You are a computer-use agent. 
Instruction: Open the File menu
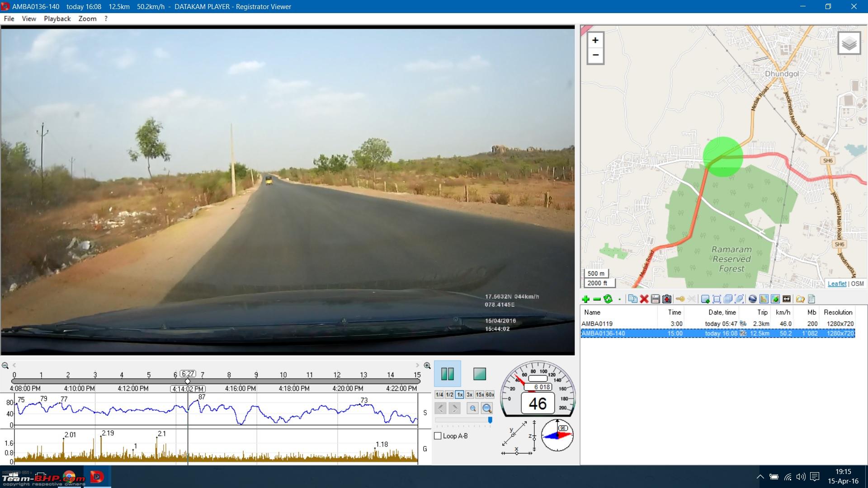tap(9, 19)
